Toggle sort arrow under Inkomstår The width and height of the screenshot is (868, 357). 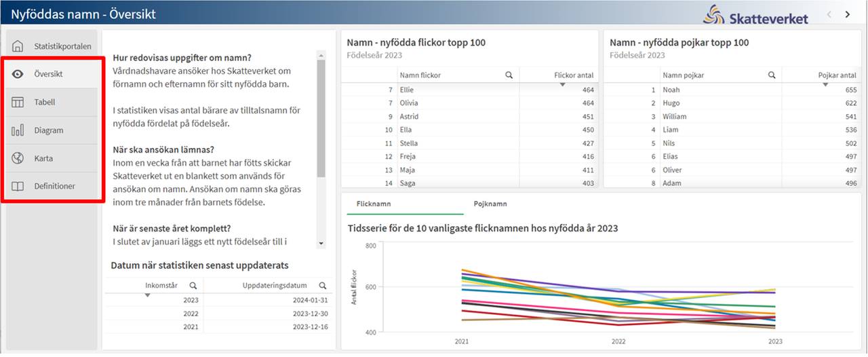(x=148, y=295)
